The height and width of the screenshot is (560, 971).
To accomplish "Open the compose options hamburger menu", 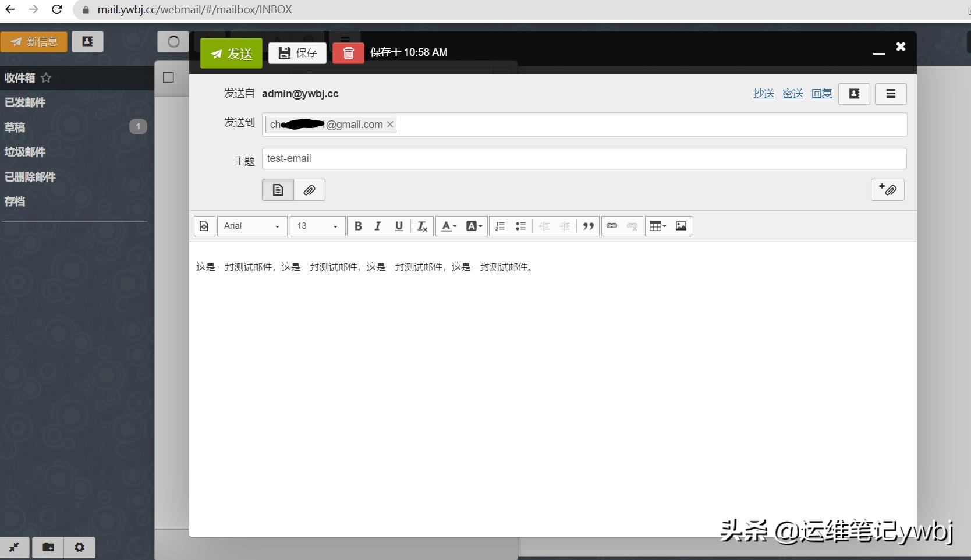I will [891, 94].
